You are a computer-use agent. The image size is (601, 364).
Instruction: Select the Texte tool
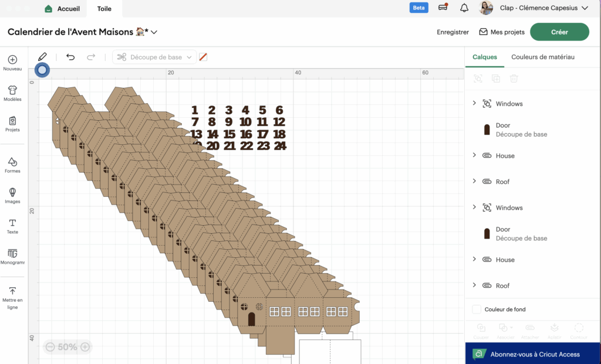(12, 223)
